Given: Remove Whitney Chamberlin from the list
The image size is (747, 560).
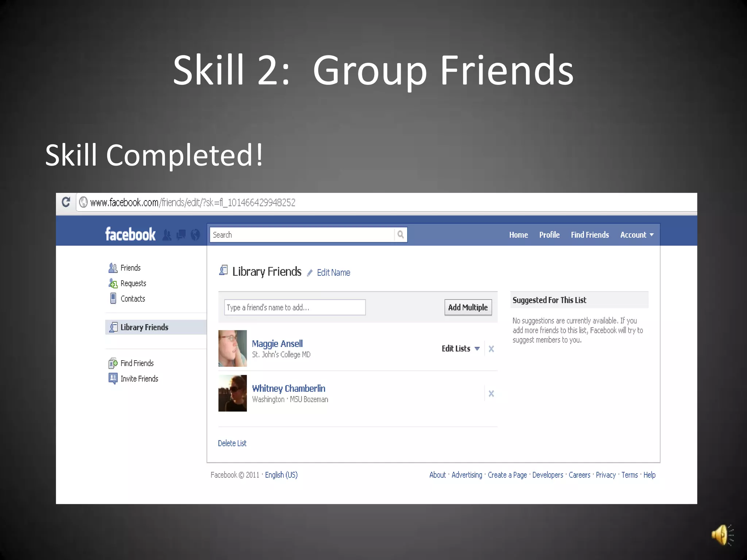Looking at the screenshot, I should (x=491, y=394).
